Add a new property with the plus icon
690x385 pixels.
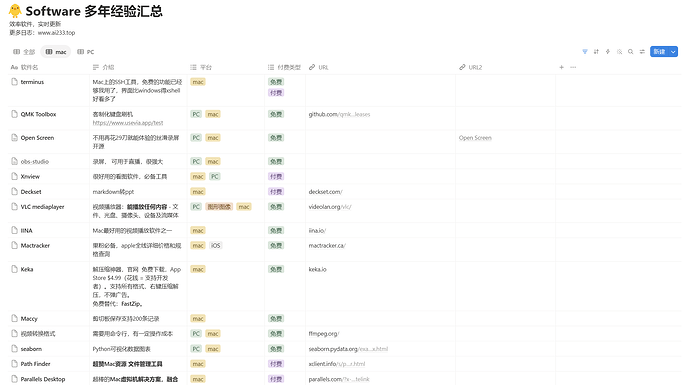562,67
